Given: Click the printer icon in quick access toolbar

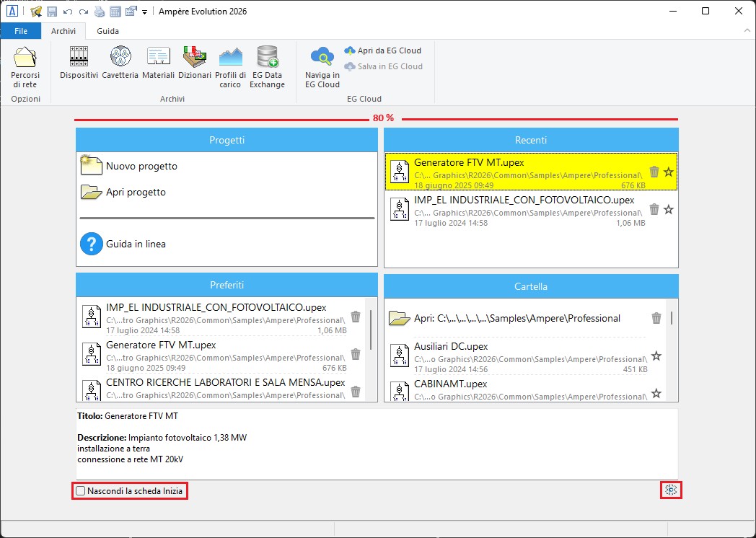Looking at the screenshot, I should pos(100,11).
